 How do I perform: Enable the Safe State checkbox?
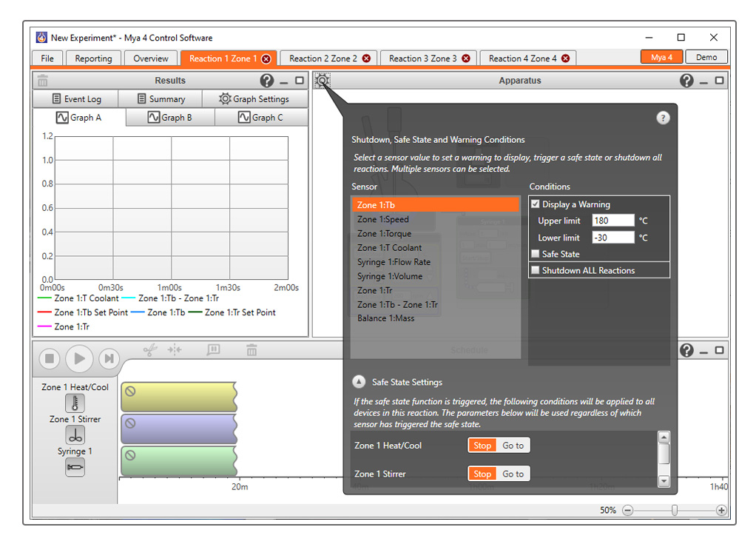tap(535, 254)
